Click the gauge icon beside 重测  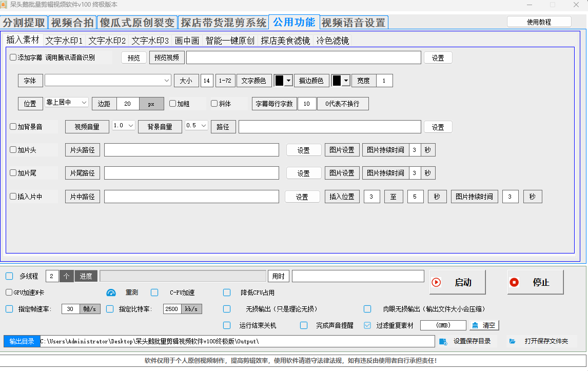[111, 292]
